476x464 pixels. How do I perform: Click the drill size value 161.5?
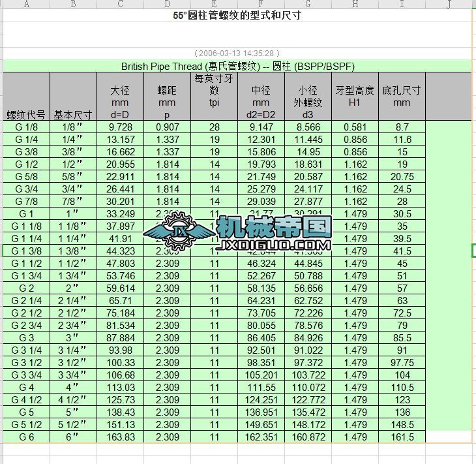pos(402,437)
